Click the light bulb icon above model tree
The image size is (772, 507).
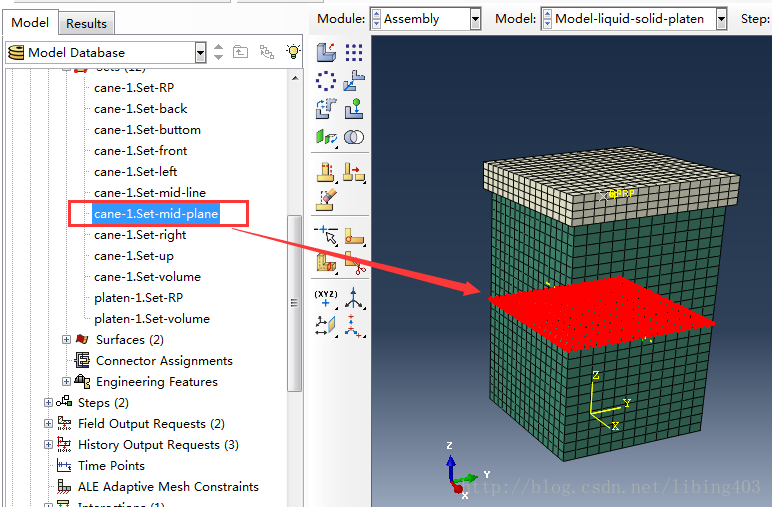tap(293, 51)
